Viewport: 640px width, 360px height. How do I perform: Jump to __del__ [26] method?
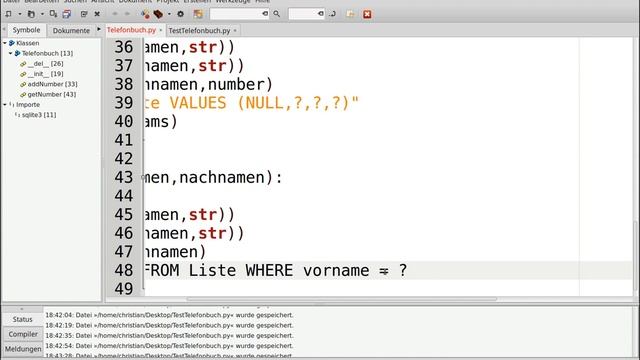point(45,63)
